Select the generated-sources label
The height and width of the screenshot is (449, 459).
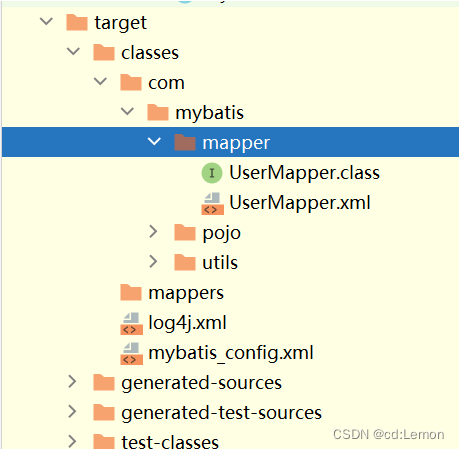(202, 383)
